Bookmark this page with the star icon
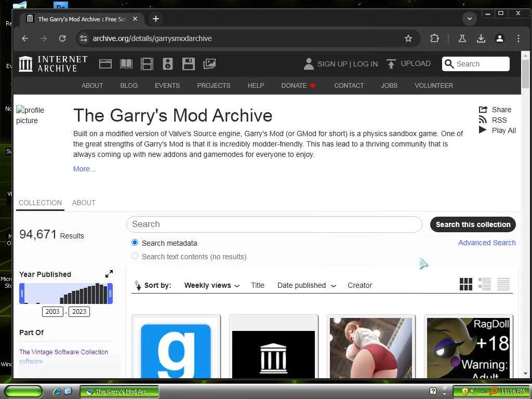Viewport: 532px width, 399px height. 408,38
